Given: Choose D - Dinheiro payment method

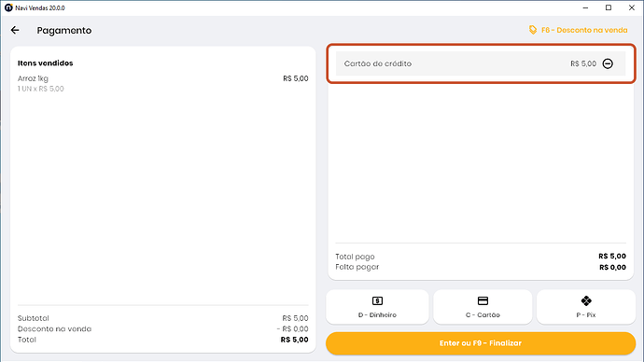Looking at the screenshot, I should click(x=377, y=307).
